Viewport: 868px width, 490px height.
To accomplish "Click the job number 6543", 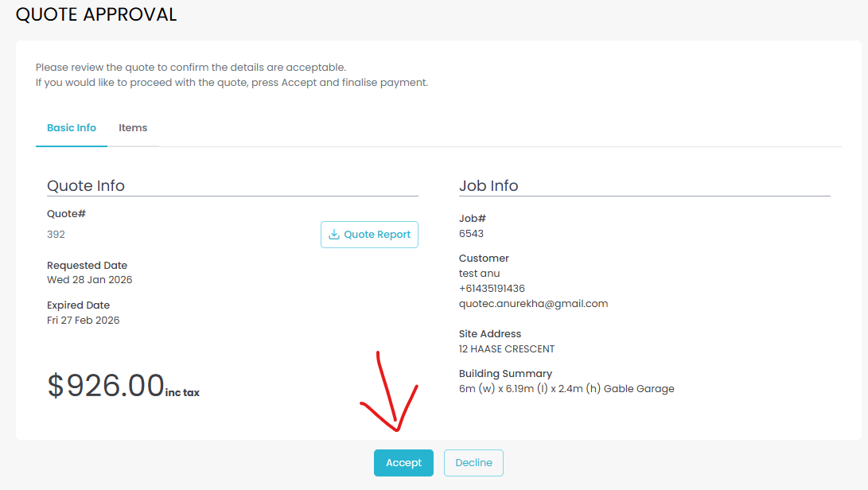I will click(471, 234).
